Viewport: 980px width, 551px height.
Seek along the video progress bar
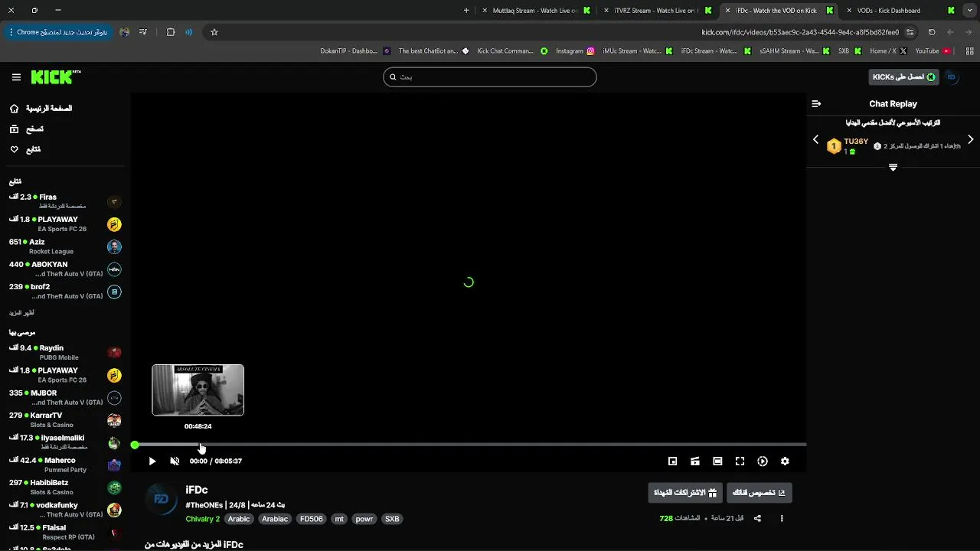point(469,445)
